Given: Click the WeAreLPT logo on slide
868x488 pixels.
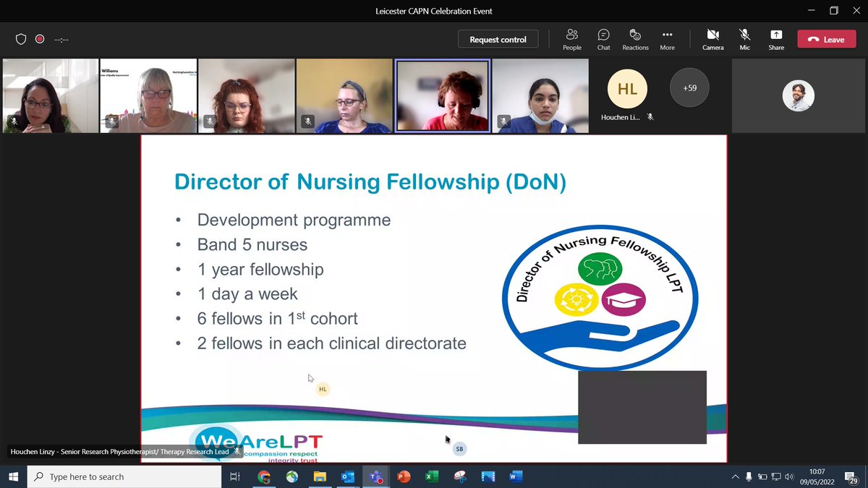Looking at the screenshot, I should click(257, 444).
